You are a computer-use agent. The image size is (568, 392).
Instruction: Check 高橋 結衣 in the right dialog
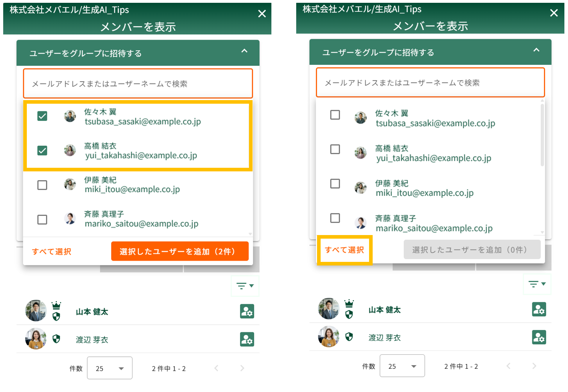point(335,149)
